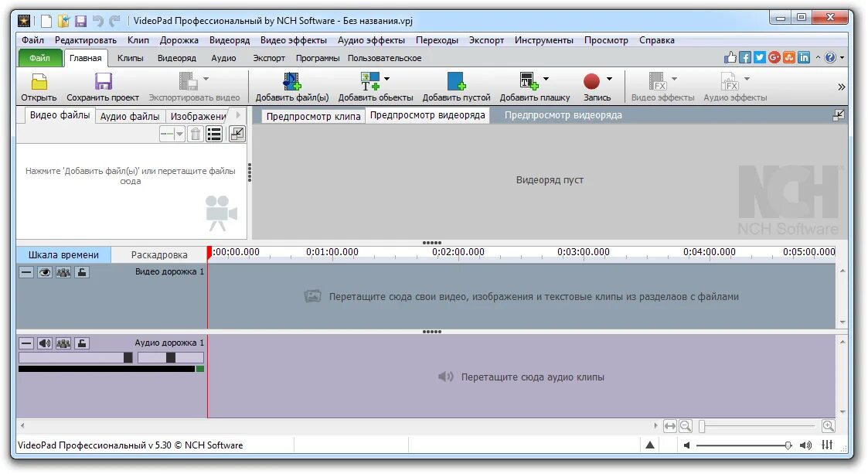The image size is (868, 474).
Task: Toggle lock on Видео дорожка 1
Action: pos(82,272)
